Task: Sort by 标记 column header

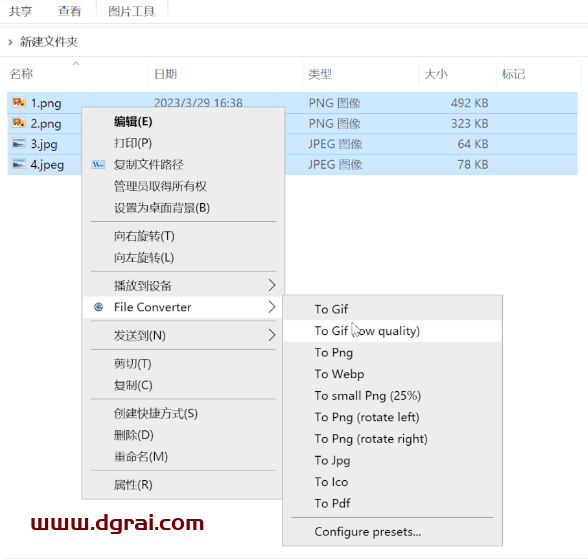Action: click(513, 74)
